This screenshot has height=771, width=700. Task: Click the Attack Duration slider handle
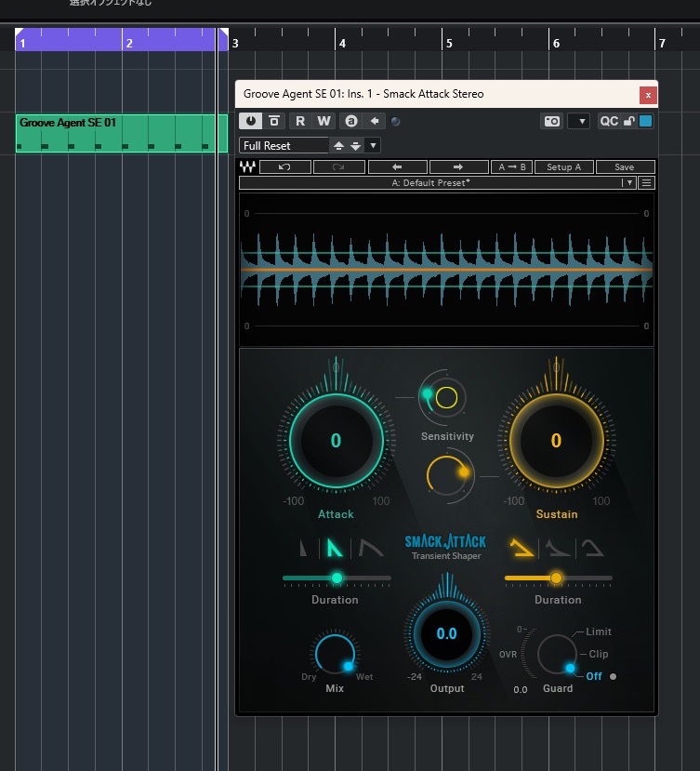337,578
